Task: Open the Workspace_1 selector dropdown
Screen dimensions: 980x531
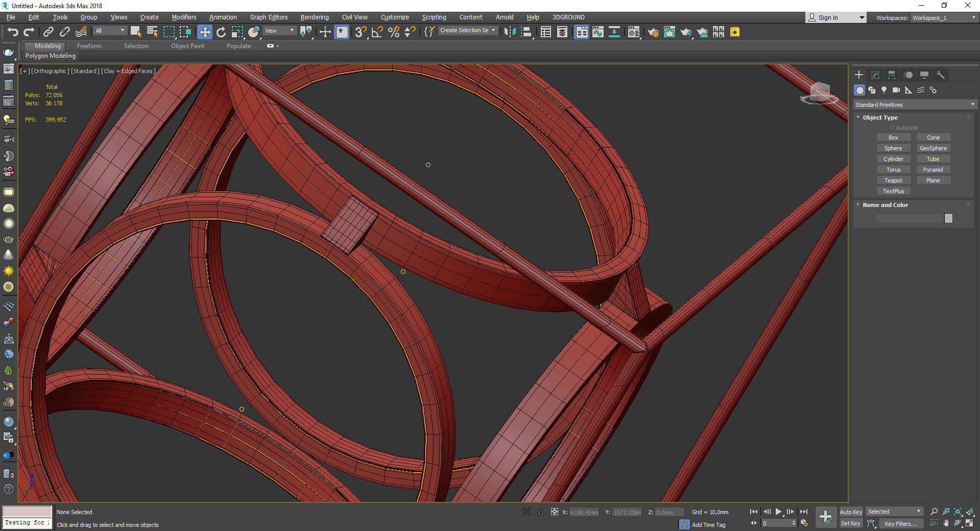Action: tap(944, 17)
